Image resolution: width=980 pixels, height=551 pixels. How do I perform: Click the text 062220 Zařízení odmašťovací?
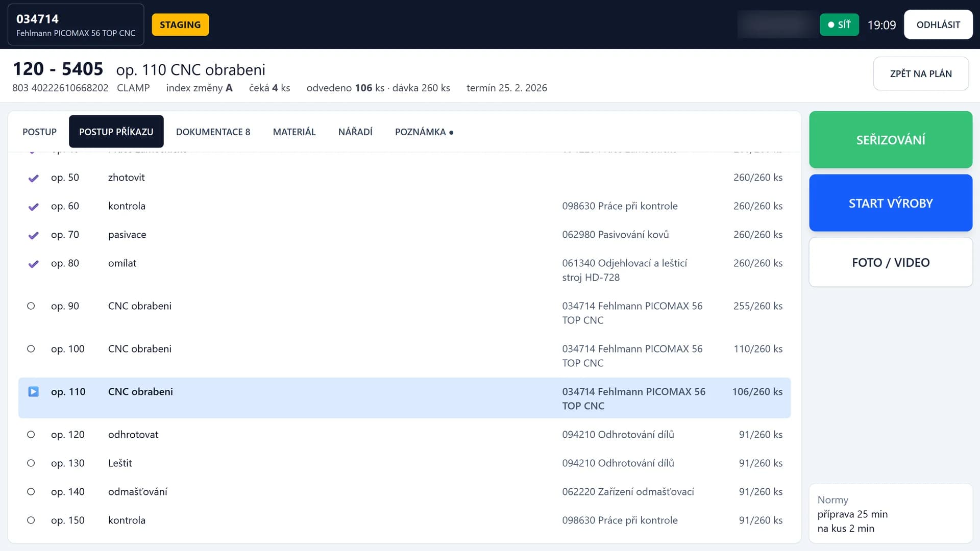click(x=628, y=492)
